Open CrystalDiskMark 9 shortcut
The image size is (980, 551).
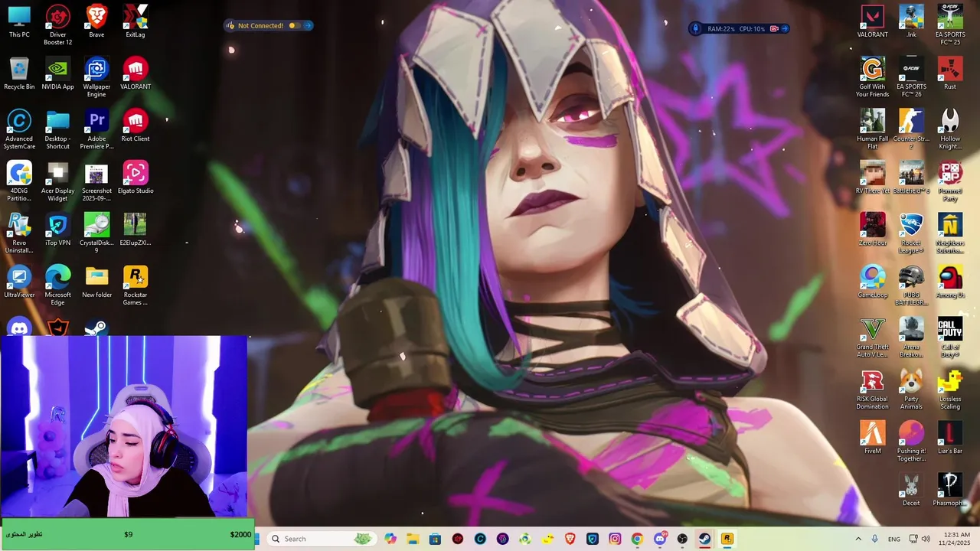96,233
